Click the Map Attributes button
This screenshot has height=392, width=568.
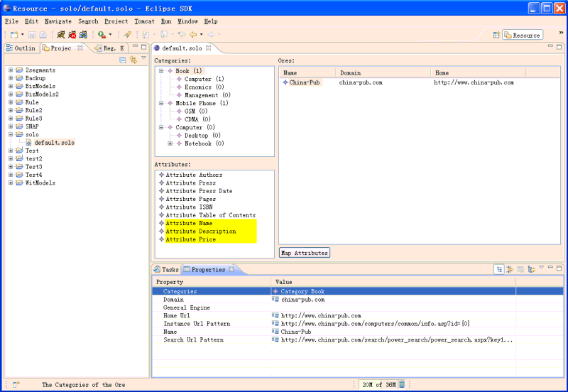pyautogui.click(x=305, y=253)
